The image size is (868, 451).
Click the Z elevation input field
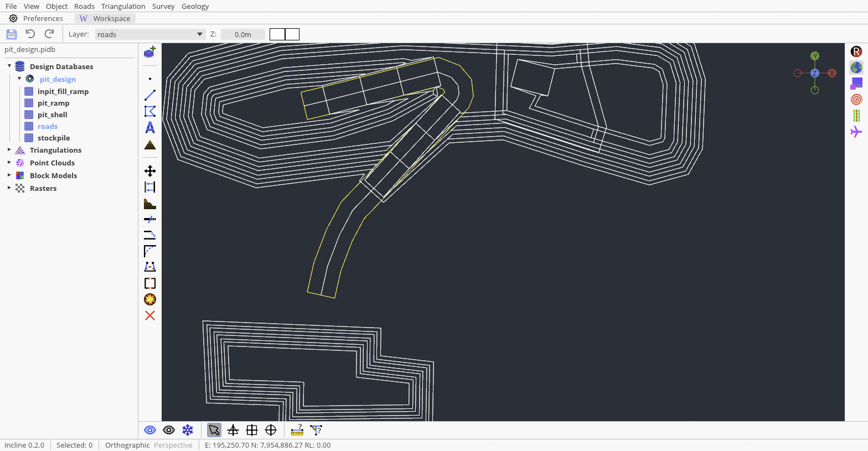[x=243, y=34]
